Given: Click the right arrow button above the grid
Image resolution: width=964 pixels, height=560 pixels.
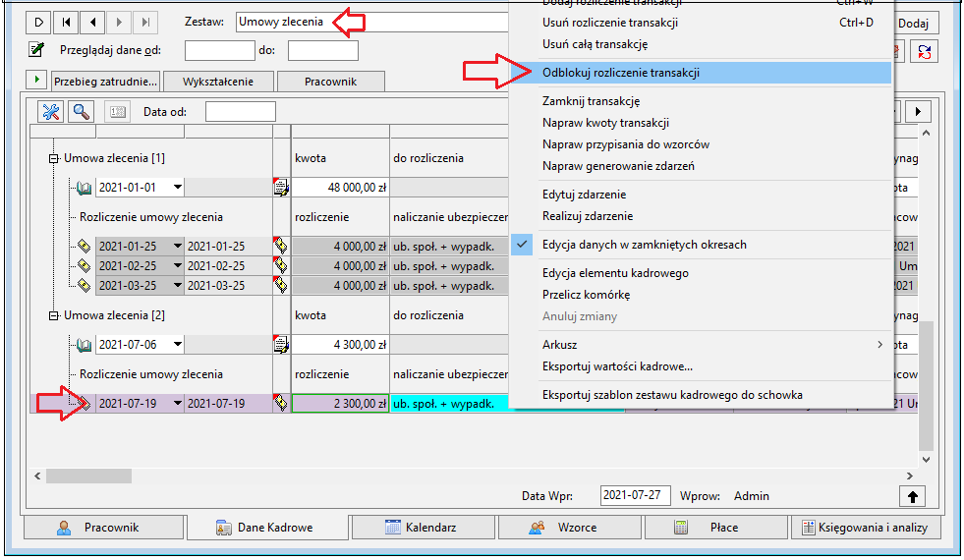Looking at the screenshot, I should click(x=917, y=112).
